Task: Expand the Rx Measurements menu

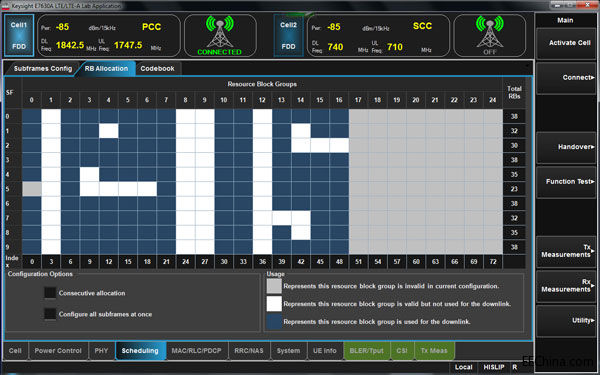Action: tap(566, 286)
